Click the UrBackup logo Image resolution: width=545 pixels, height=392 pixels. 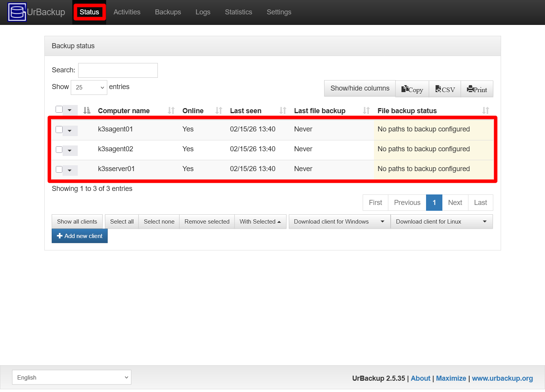pos(17,12)
